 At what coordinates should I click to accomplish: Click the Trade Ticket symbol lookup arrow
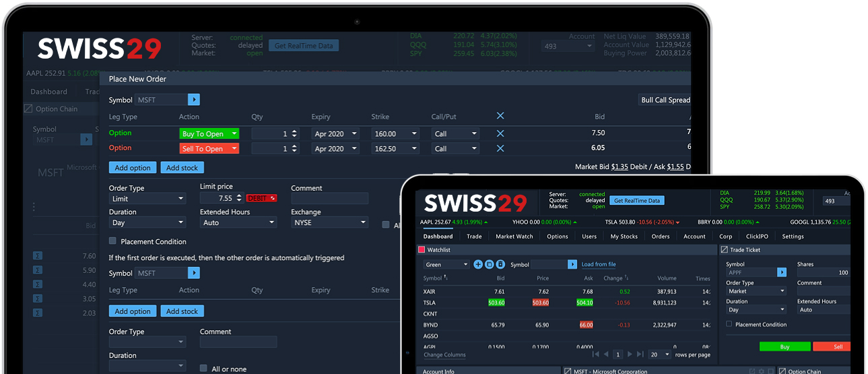coord(782,273)
